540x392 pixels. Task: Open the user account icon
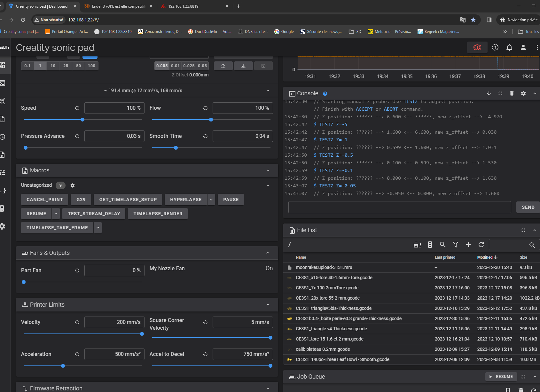point(523,47)
